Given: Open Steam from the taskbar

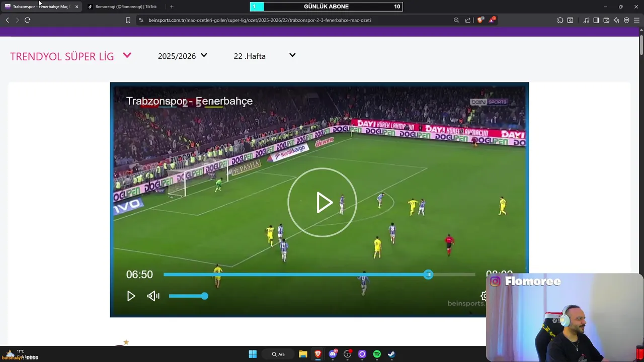Looking at the screenshot, I should (x=391, y=354).
